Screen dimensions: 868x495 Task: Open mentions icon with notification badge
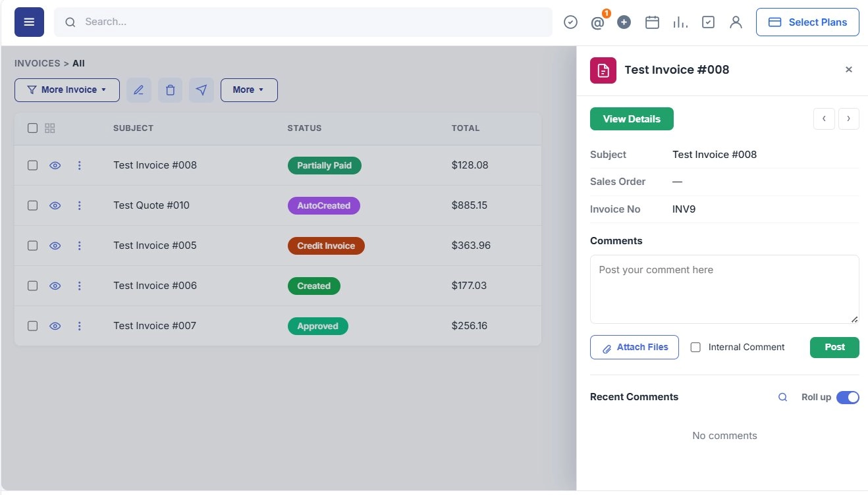pyautogui.click(x=598, y=22)
